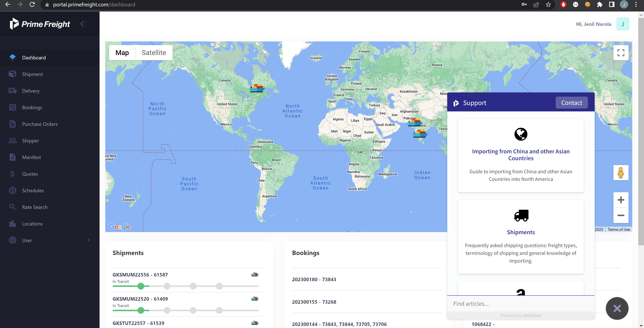Click the ship marker over Canada
The width and height of the screenshot is (644, 328).
(x=257, y=88)
